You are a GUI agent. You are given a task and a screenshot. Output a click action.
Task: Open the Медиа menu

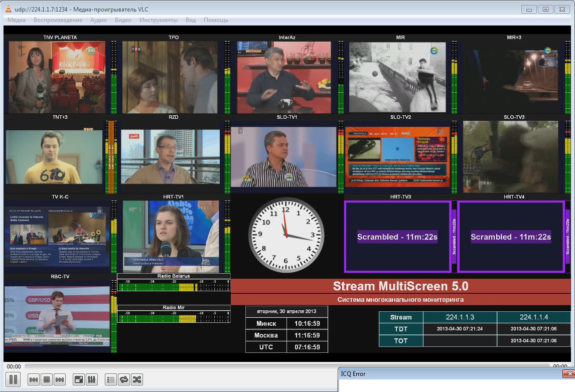click(17, 20)
